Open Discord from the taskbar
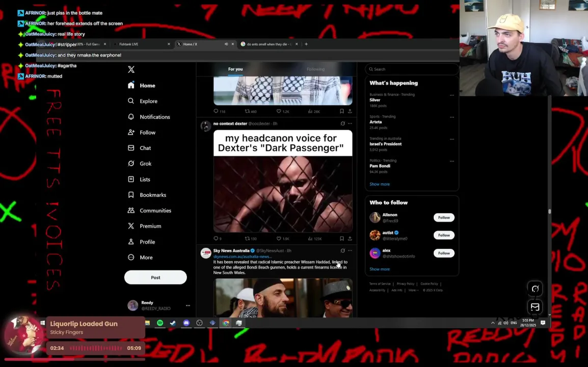Screen dimensions: 588x367 [186, 323]
